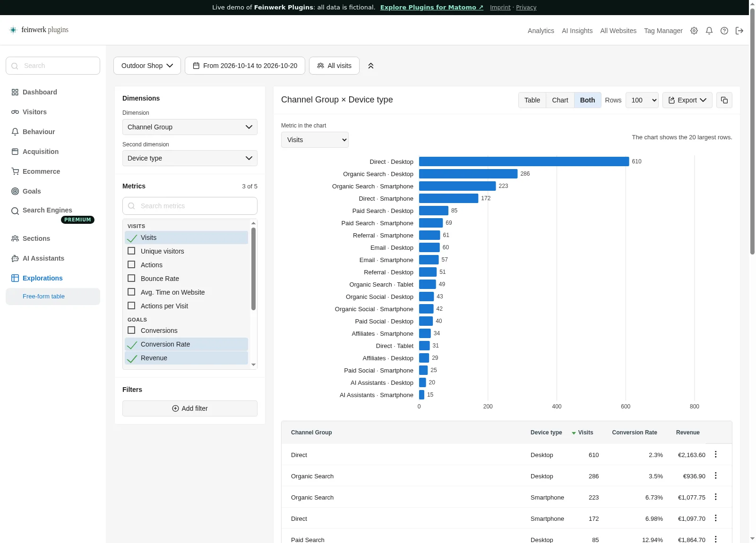756x543 pixels.
Task: Open Tag Manager in top navigation
Action: tap(663, 31)
